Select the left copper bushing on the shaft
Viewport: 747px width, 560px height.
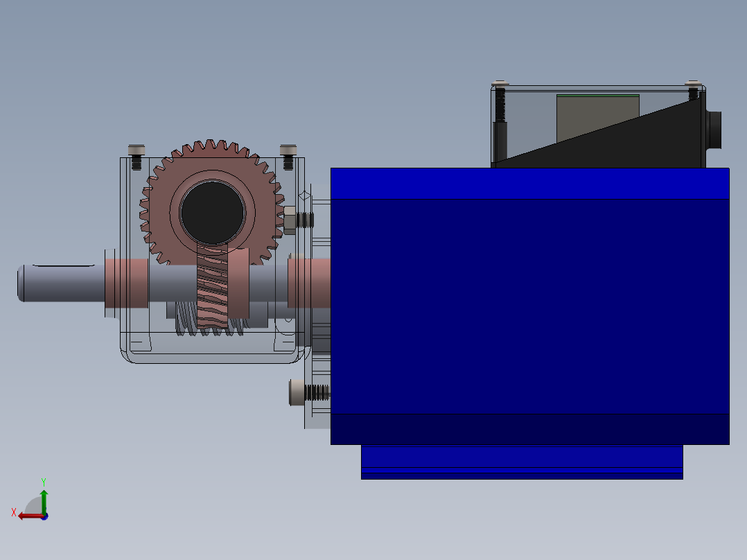pos(127,283)
